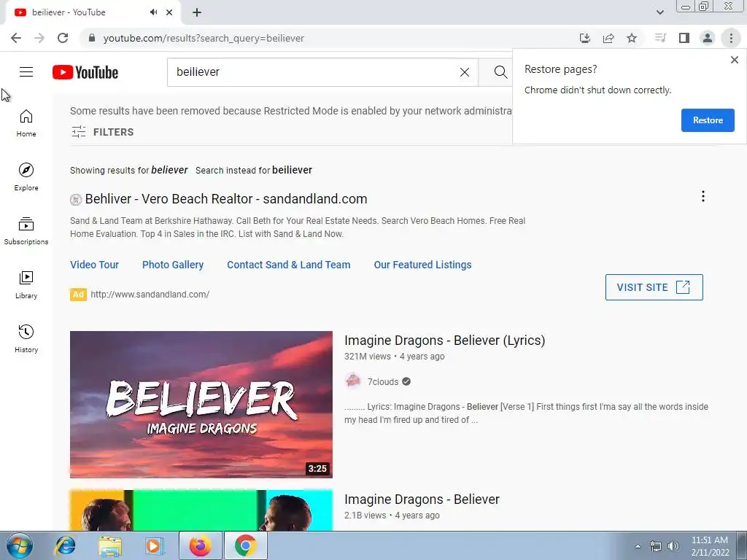Open the FILTERS options
The height and width of the screenshot is (560, 747).
click(x=102, y=132)
